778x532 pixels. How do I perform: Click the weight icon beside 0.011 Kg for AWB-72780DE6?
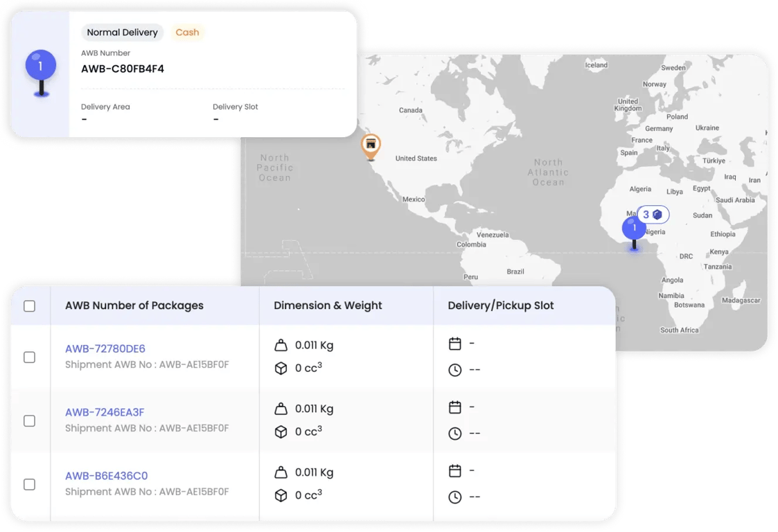(282, 344)
